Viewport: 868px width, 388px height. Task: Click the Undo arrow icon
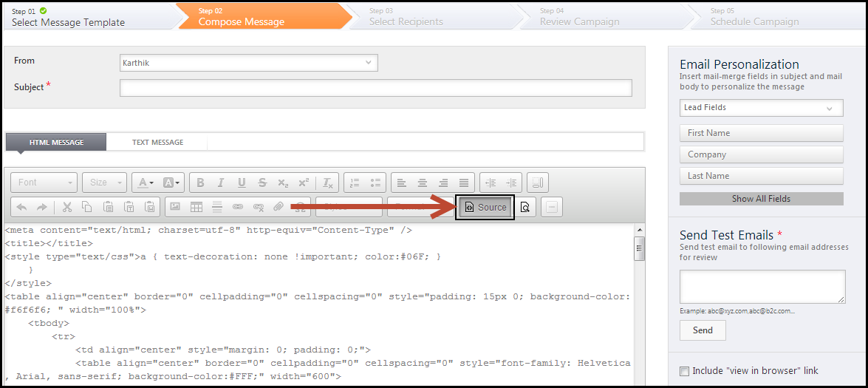tap(21, 207)
